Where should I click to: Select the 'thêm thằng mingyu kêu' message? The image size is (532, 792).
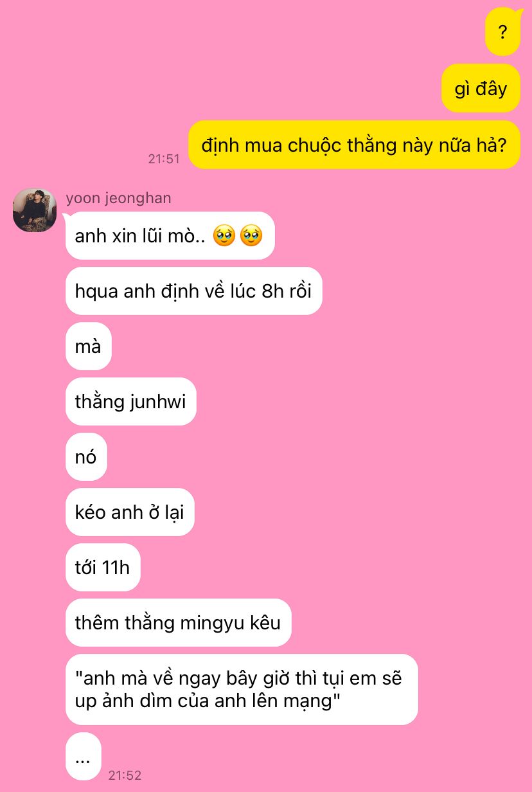click(x=179, y=623)
